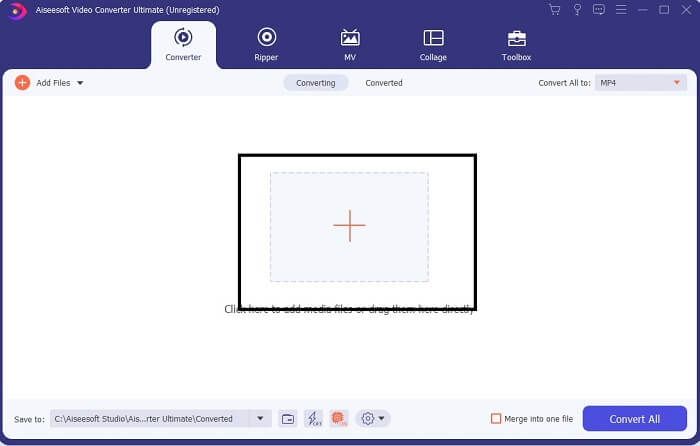The width and height of the screenshot is (700, 446).
Task: Enable Merge into one file checkbox
Action: [496, 419]
